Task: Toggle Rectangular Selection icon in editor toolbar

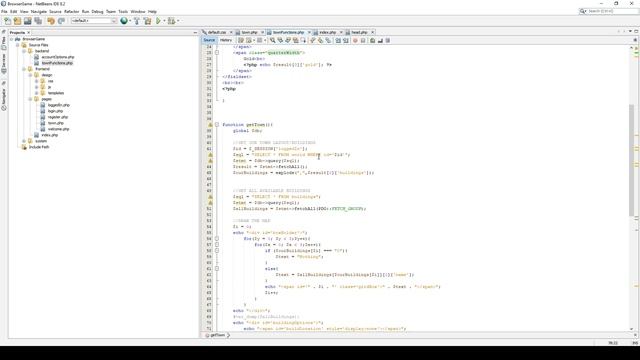Action: click(303, 40)
